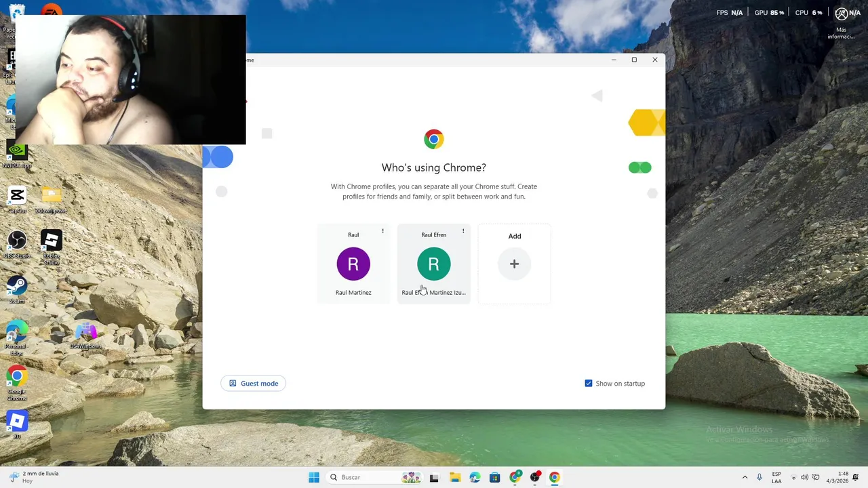This screenshot has height=488, width=868.
Task: Switch ESP LAA keyboard language
Action: [776, 477]
